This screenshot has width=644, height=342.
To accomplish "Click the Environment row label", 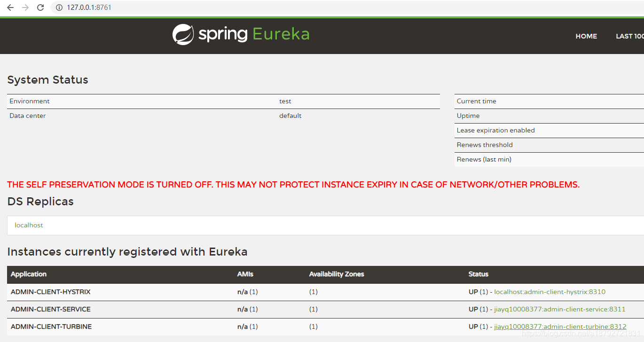I will pos(30,101).
